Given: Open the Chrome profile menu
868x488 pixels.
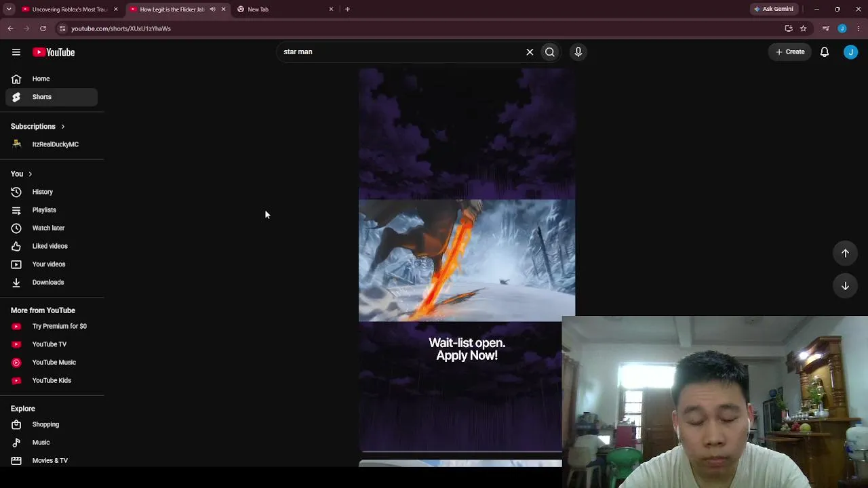Looking at the screenshot, I should pos(842,28).
